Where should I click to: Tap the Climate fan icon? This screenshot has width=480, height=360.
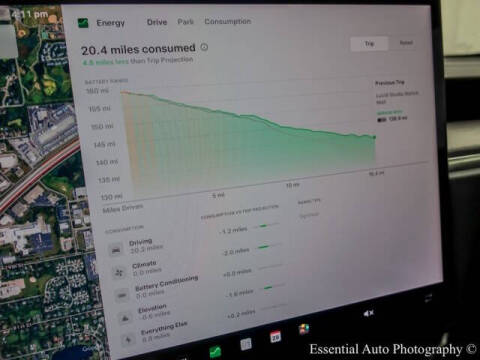click(119, 273)
